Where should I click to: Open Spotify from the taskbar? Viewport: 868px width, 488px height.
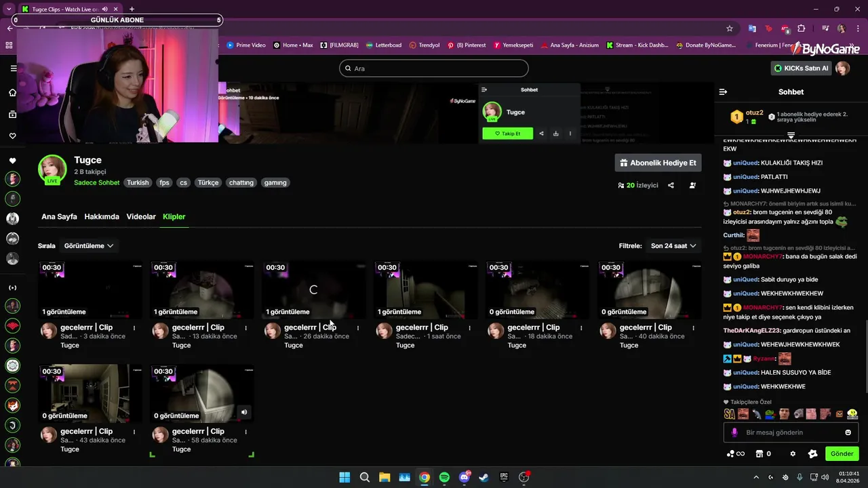click(444, 477)
